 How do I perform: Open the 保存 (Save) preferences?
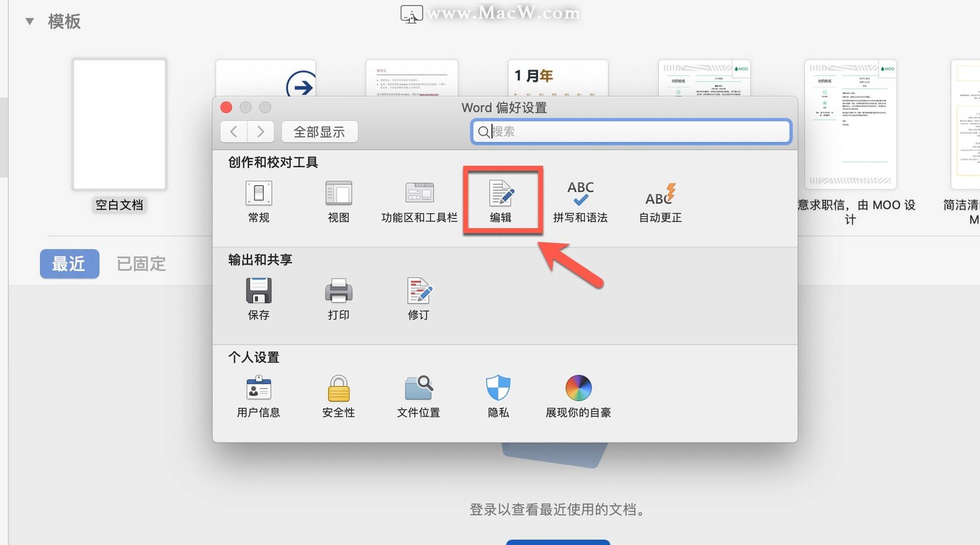[258, 298]
